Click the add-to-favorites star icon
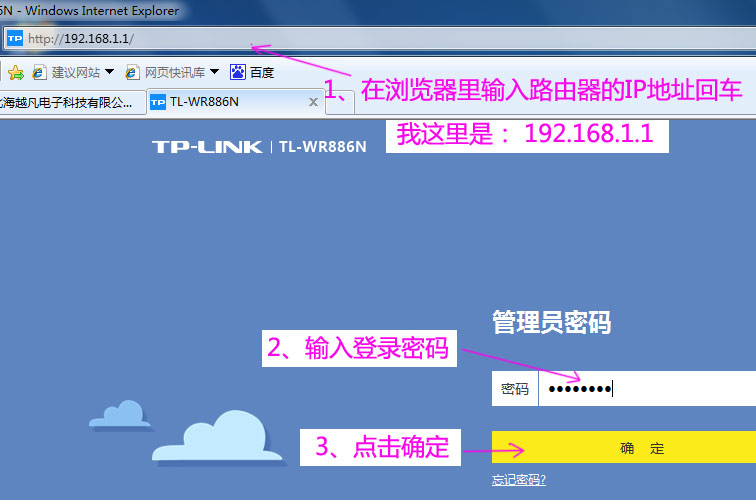 (x=15, y=72)
